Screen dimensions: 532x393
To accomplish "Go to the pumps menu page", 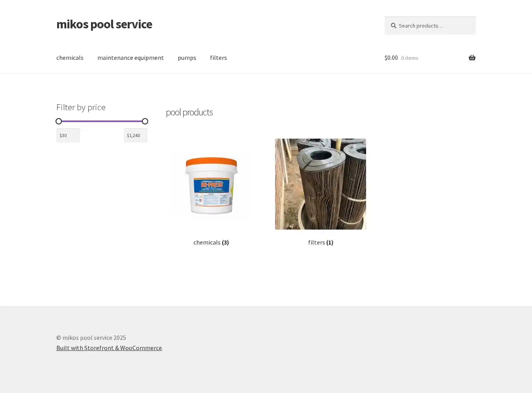I will 187,58.
